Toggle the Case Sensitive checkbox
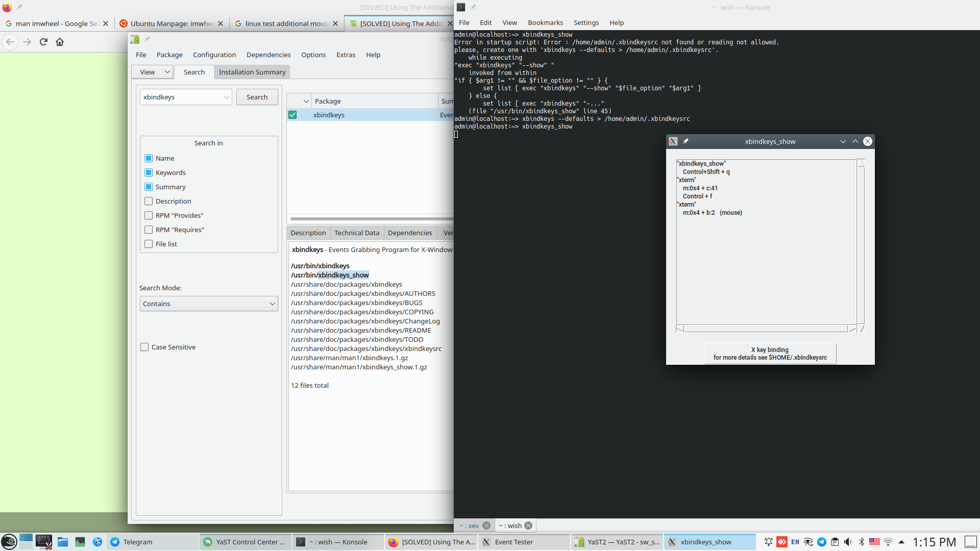This screenshot has height=551, width=980. 144,347
